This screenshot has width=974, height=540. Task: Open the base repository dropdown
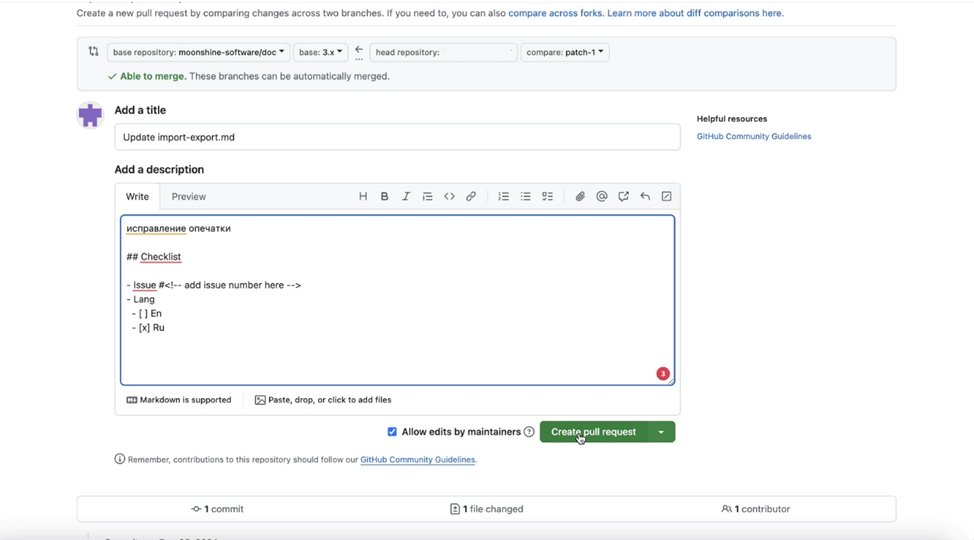pyautogui.click(x=198, y=52)
